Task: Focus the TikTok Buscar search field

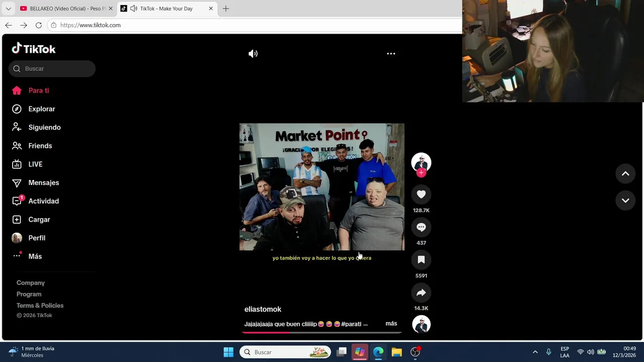Action: pos(52,68)
